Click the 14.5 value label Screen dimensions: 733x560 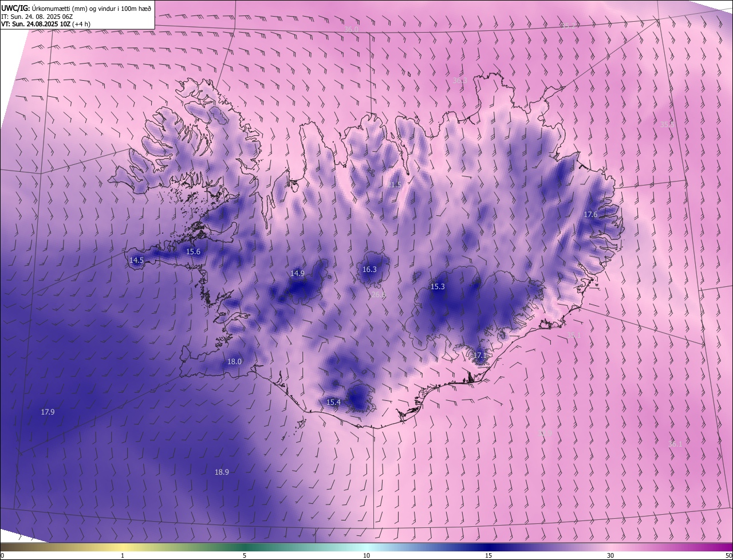136,261
